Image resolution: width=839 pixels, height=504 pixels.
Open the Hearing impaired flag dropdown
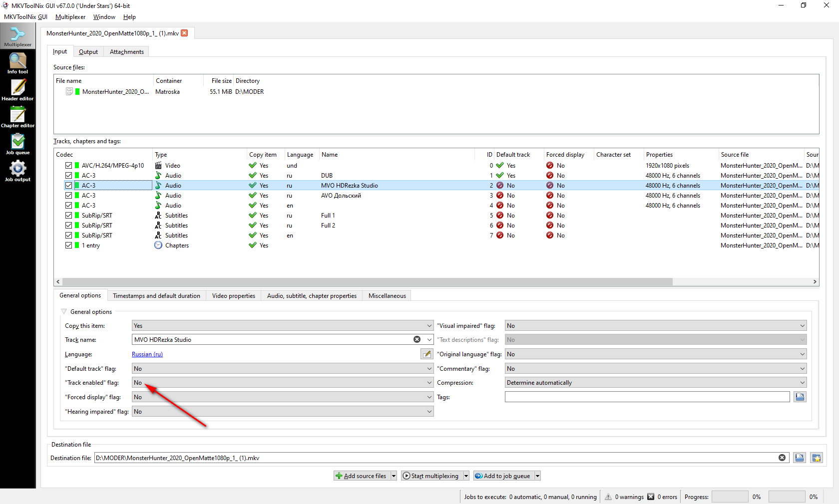(283, 411)
